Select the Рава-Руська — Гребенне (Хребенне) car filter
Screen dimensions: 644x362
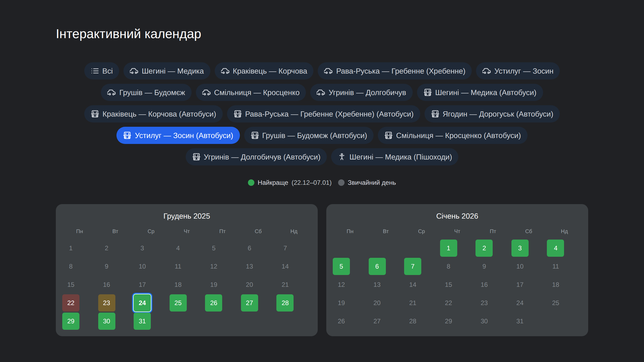[394, 71]
